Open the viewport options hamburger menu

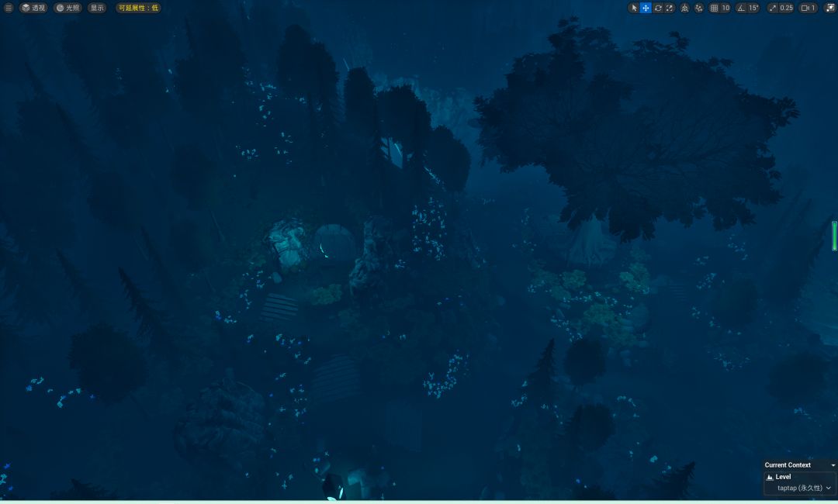click(8, 8)
